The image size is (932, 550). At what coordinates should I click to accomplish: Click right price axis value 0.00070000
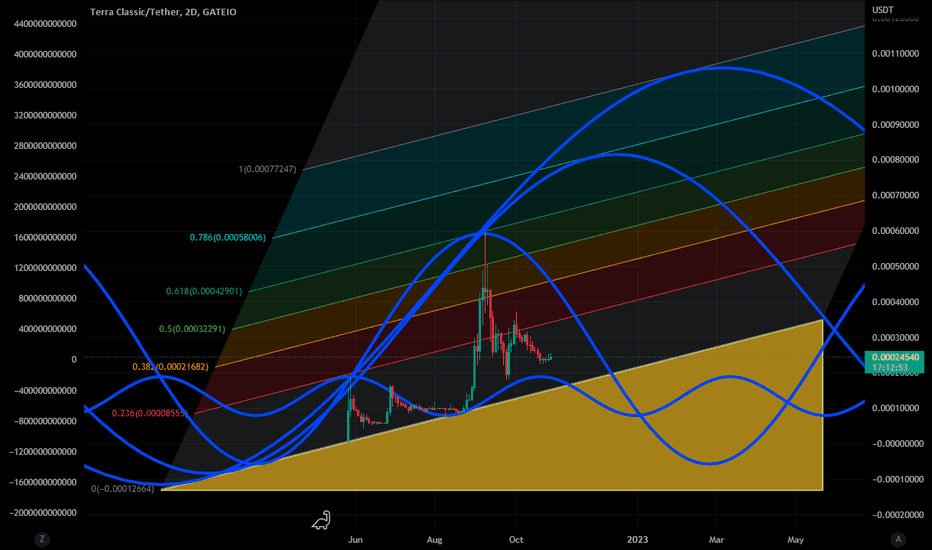895,195
